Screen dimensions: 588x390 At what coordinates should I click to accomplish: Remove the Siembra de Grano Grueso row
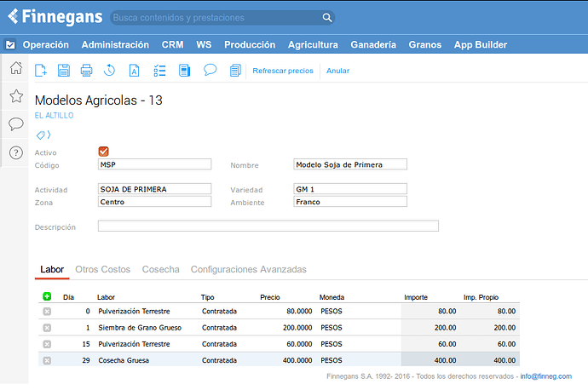pos(47,328)
